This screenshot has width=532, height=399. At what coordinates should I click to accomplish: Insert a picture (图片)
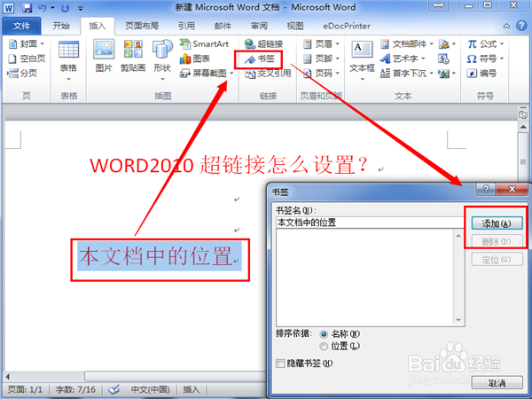[104, 56]
